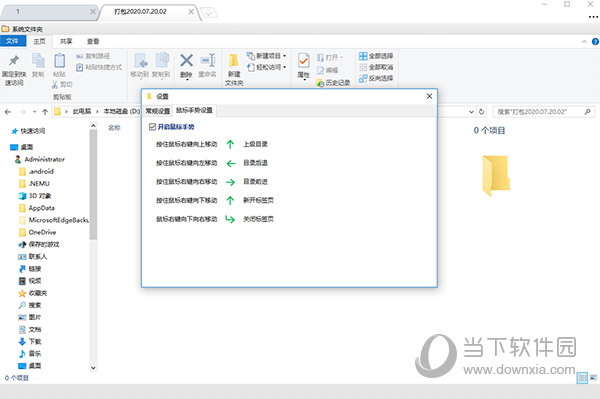Click Select all in ribbon
600x399 pixels.
[x=376, y=56]
